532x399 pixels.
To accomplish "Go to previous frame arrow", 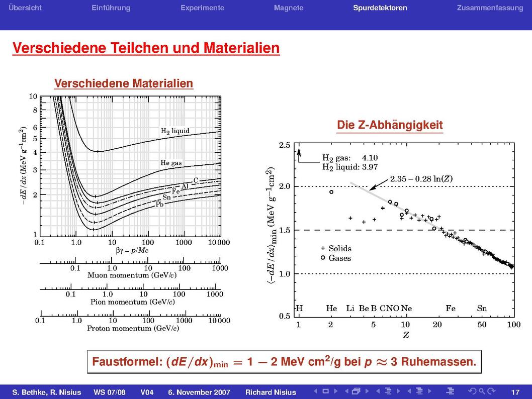I will coord(346,391).
